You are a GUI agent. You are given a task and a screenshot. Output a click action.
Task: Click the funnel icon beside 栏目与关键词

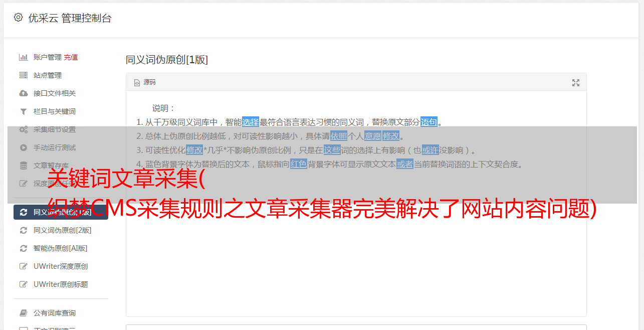coord(23,111)
